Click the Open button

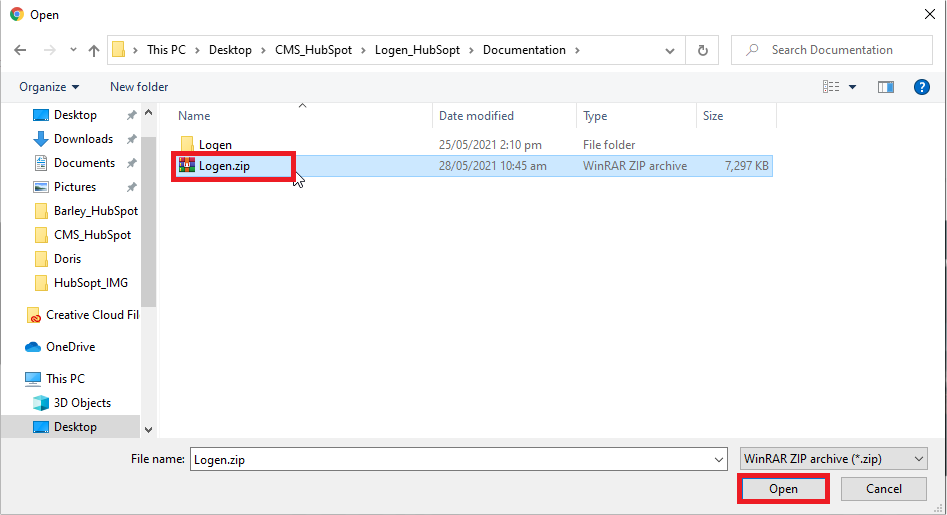pos(783,489)
